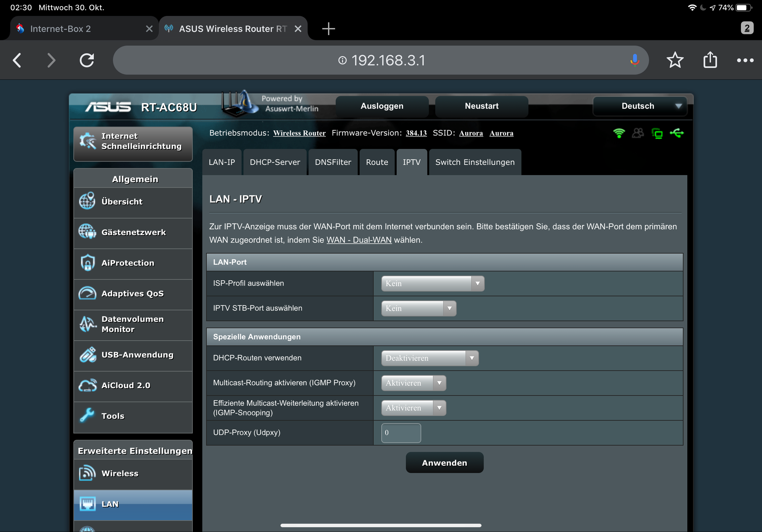Open the browser three-dot menu
Screen dimensions: 762x532
[745, 60]
